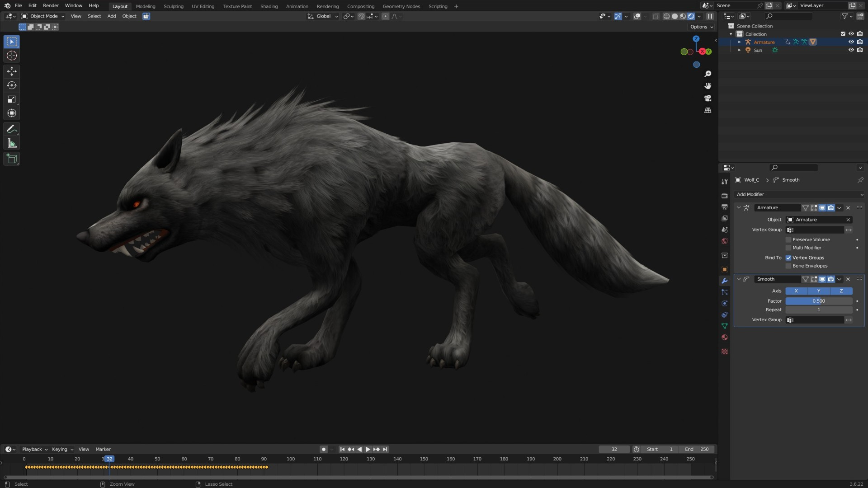Image resolution: width=868 pixels, height=488 pixels.
Task: Open the viewport Options dropdown
Action: 702,27
